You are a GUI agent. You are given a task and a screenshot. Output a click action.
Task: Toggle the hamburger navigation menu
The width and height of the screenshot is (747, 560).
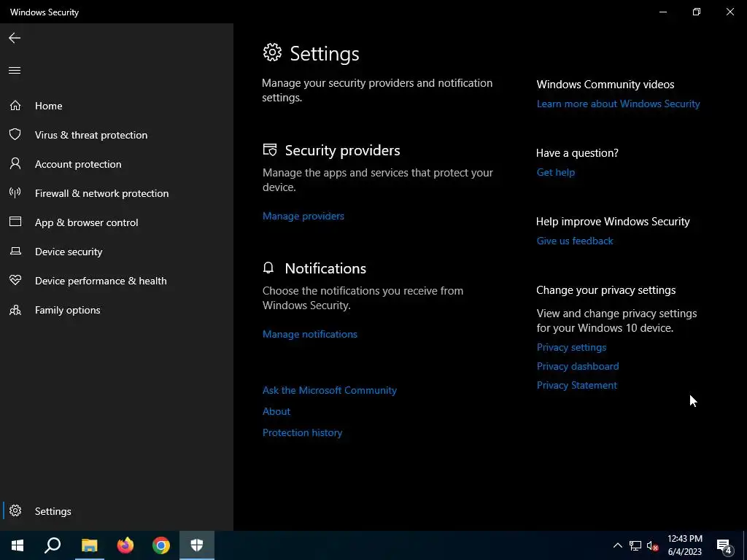tap(15, 71)
